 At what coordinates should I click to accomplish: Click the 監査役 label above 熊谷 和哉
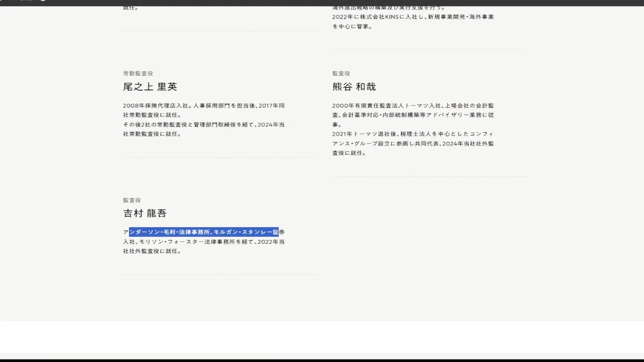tap(341, 73)
